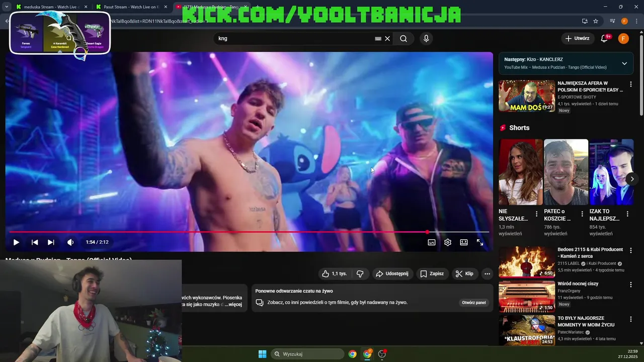
Task: Enter fullscreen mode on the player
Action: coord(480,242)
